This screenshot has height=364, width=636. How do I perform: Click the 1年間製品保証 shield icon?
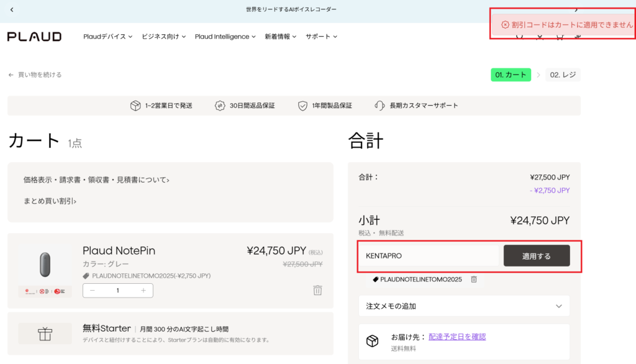[x=302, y=106]
